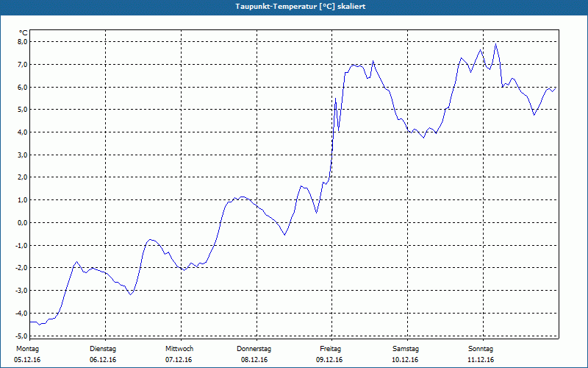Image resolution: width=588 pixels, height=368 pixels.
Task: Click the '-2,0' y-axis value
Action: (x=21, y=268)
